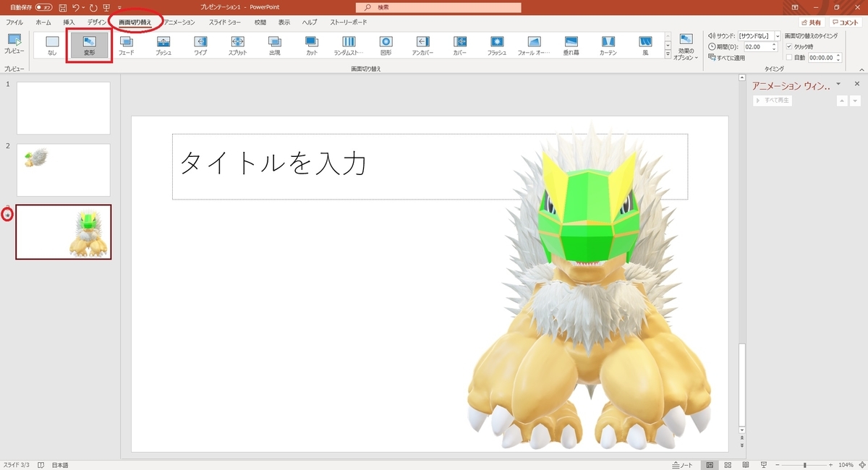
Task: Click the redo icon
Action: (93, 7)
